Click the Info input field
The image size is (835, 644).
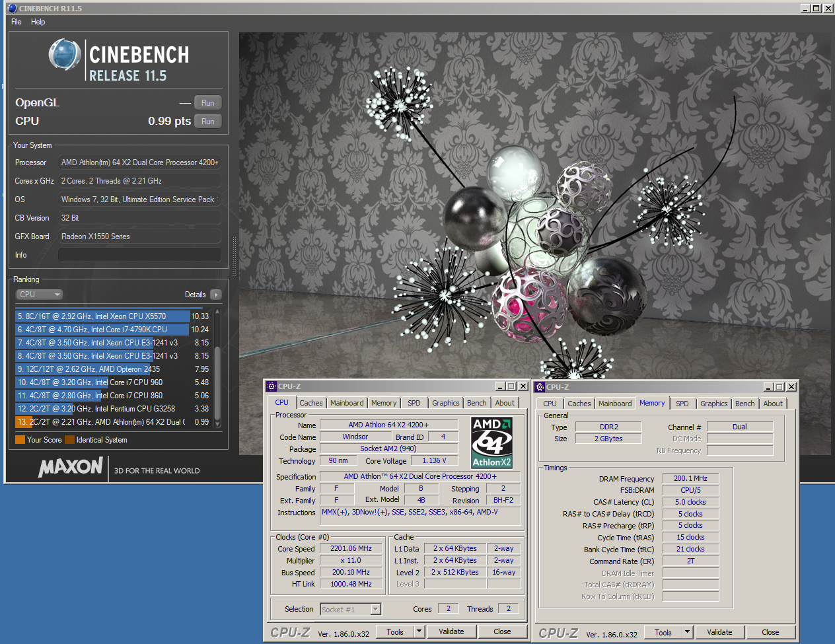coord(139,255)
